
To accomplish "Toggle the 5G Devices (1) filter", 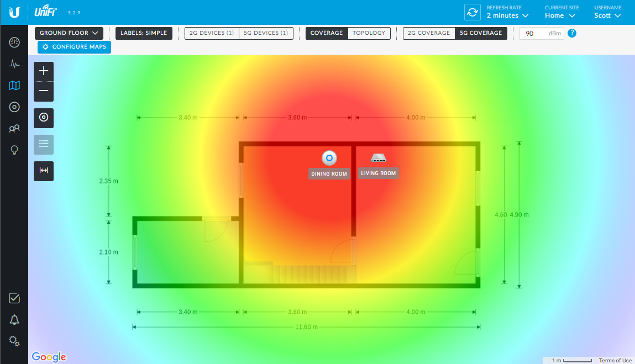I will 266,33.
